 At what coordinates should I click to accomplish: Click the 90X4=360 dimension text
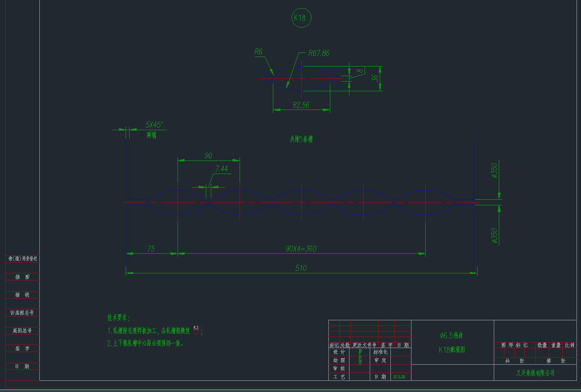[301, 249]
